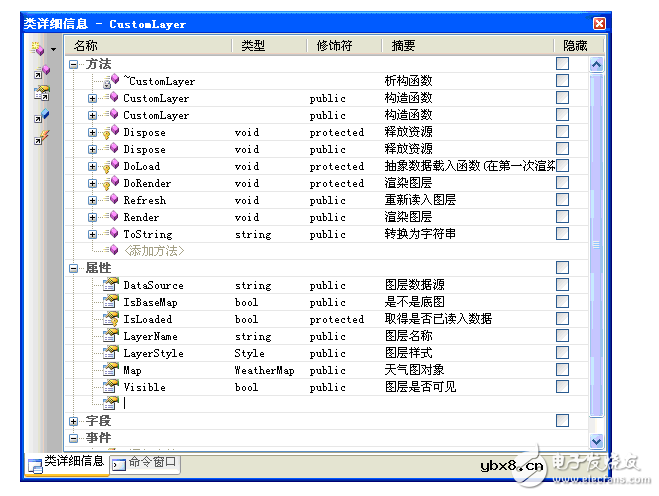Click the navigate-to-events sidebar icon
Viewport: 659px width, 496px height.
42,137
